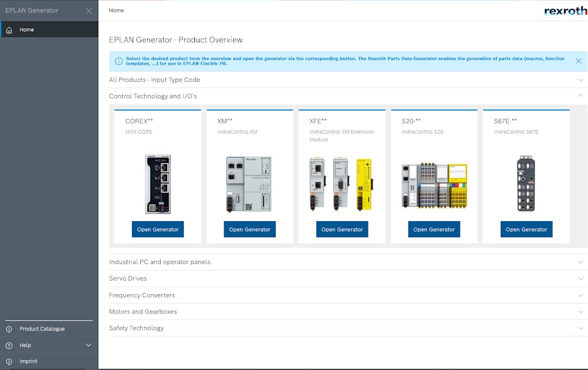Dismiss the blue information banner
Viewport: 588px width, 370px height.
pyautogui.click(x=578, y=61)
